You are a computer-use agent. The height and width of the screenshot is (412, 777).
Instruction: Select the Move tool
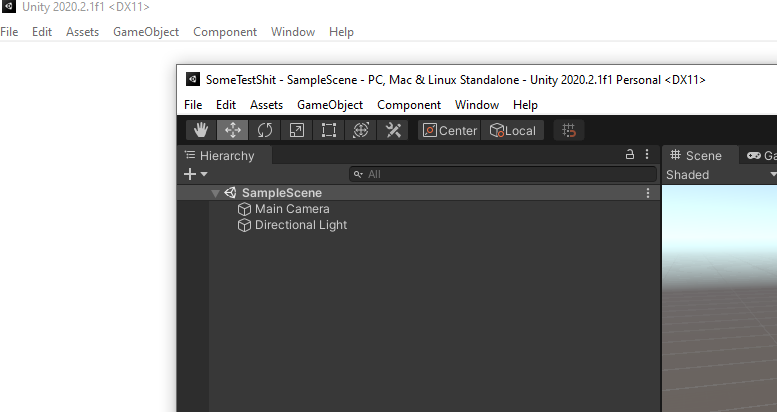tap(233, 130)
